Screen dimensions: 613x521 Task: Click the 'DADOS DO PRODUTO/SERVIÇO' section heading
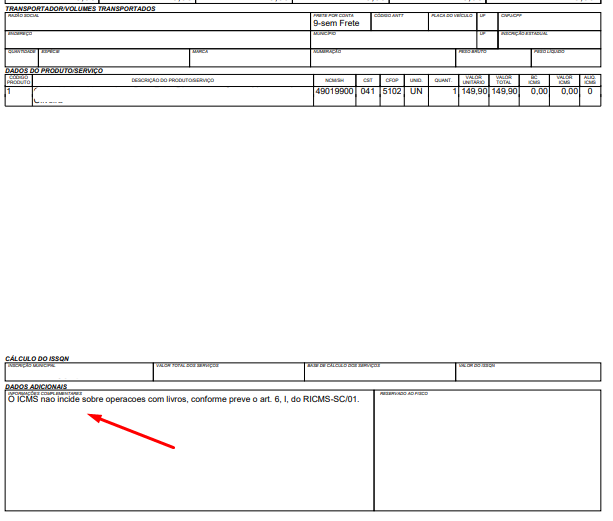click(54, 71)
